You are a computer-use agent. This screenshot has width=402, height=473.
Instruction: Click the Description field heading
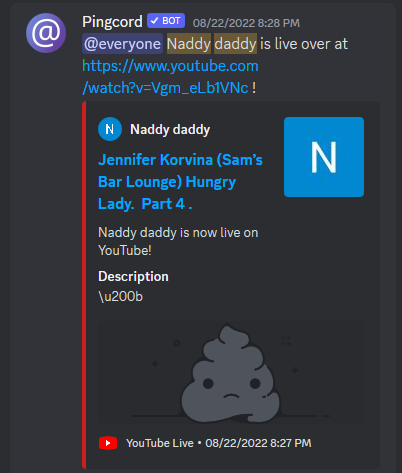[133, 276]
